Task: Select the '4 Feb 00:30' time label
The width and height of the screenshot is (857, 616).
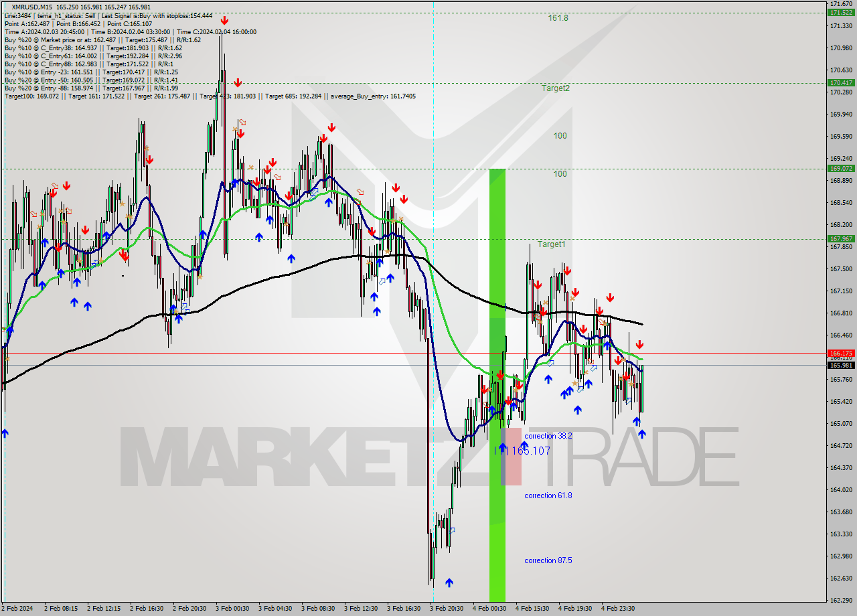Action: click(x=489, y=609)
